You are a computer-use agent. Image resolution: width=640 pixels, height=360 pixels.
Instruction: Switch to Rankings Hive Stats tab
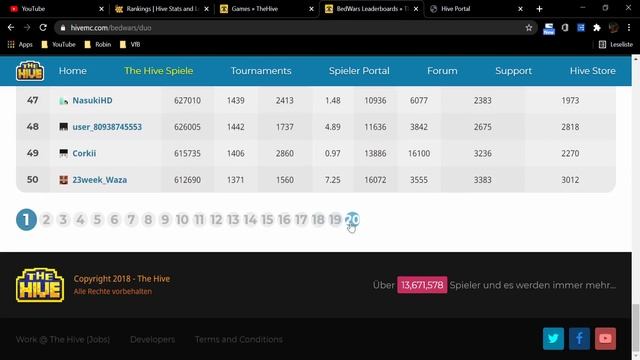tap(162, 9)
